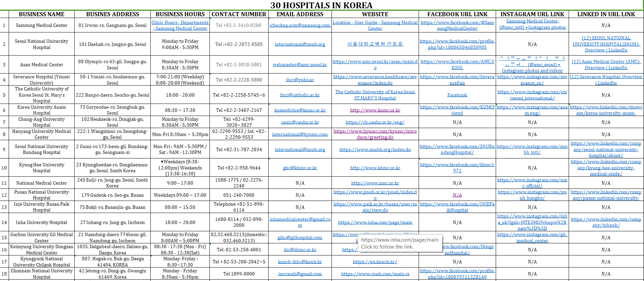Viewport: 644px width, 281px height.
Task: Select the 'National Medical Center' name cell
Action: click(x=41, y=183)
